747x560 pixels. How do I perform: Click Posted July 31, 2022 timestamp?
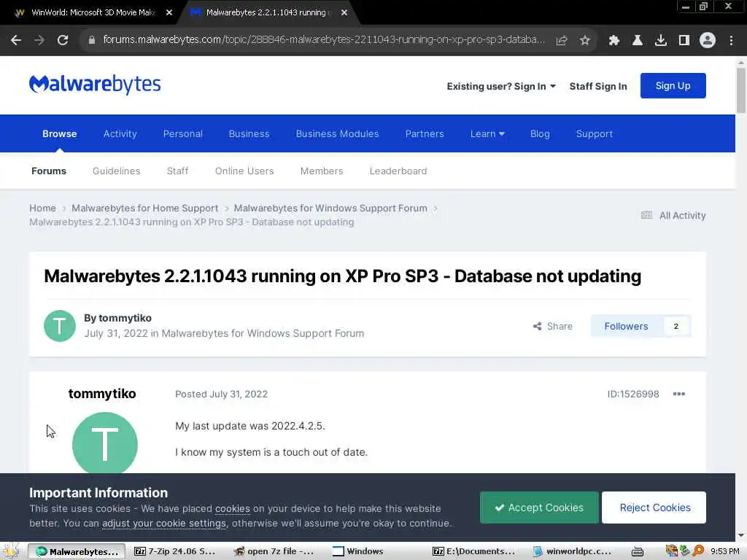(x=221, y=394)
